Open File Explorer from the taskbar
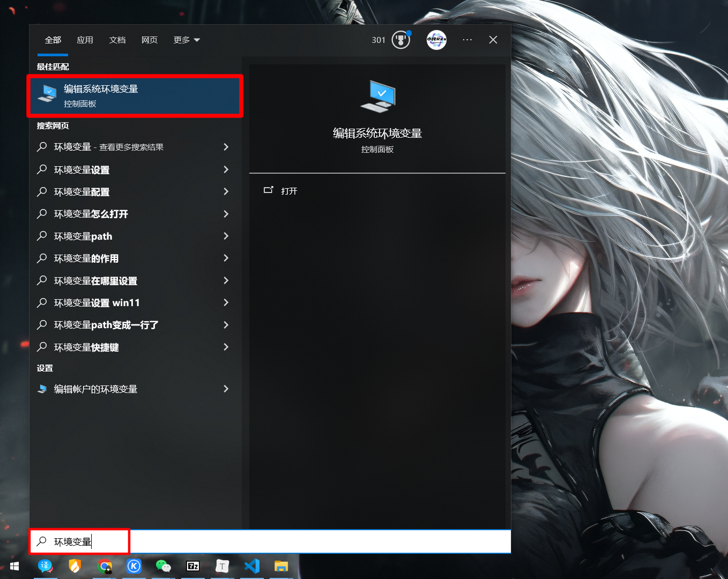 (281, 566)
